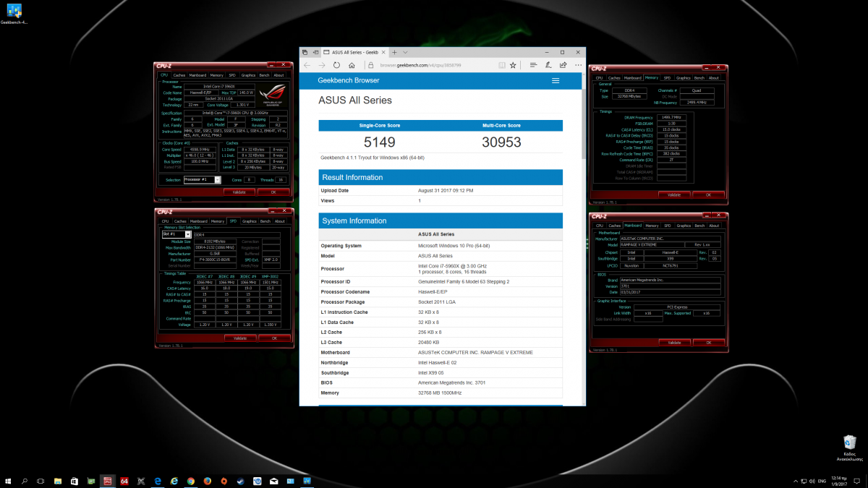Click OK in top-left CPU-Z window
This screenshot has width=868, height=488.
click(x=273, y=192)
